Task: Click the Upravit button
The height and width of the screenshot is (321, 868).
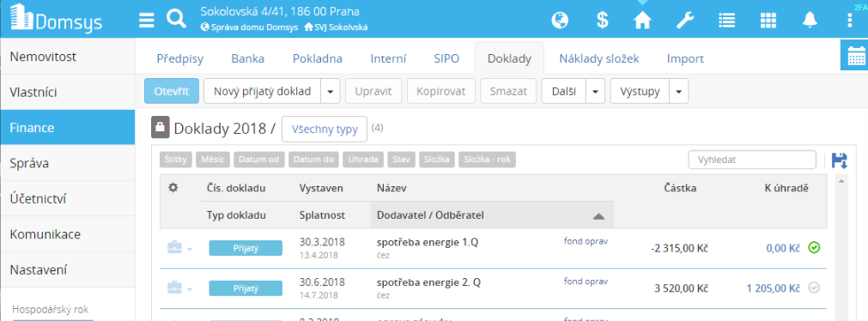Action: pos(373,91)
